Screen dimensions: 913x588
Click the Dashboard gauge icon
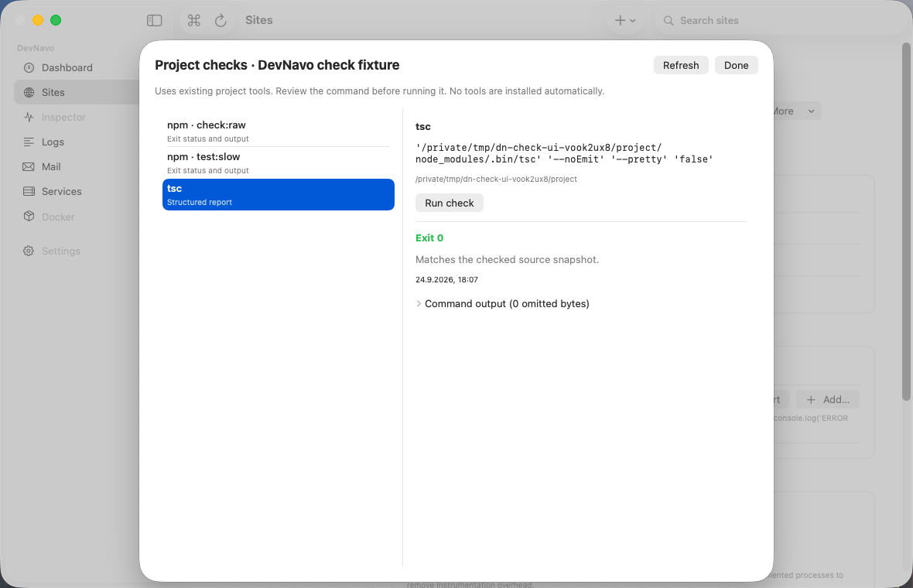(x=29, y=67)
